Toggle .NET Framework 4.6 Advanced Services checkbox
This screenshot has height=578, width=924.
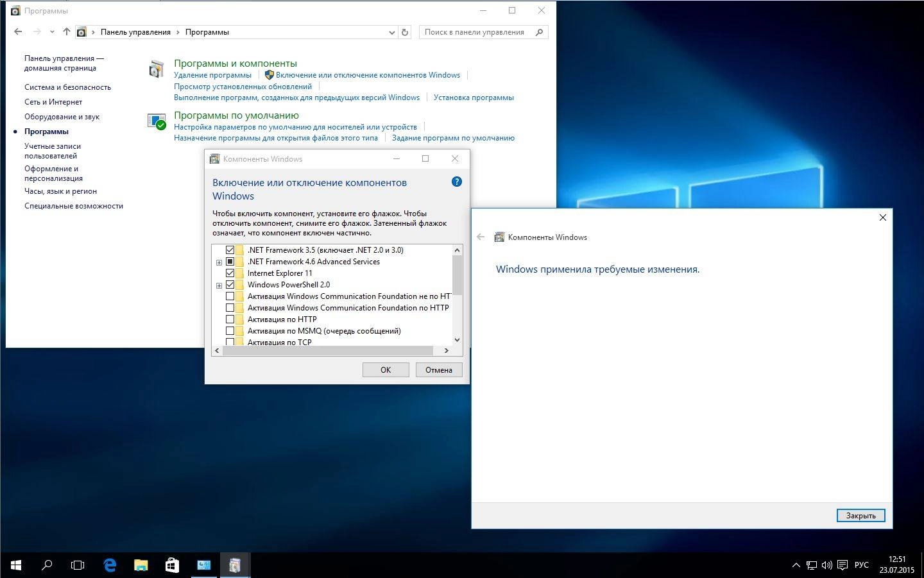(x=230, y=262)
